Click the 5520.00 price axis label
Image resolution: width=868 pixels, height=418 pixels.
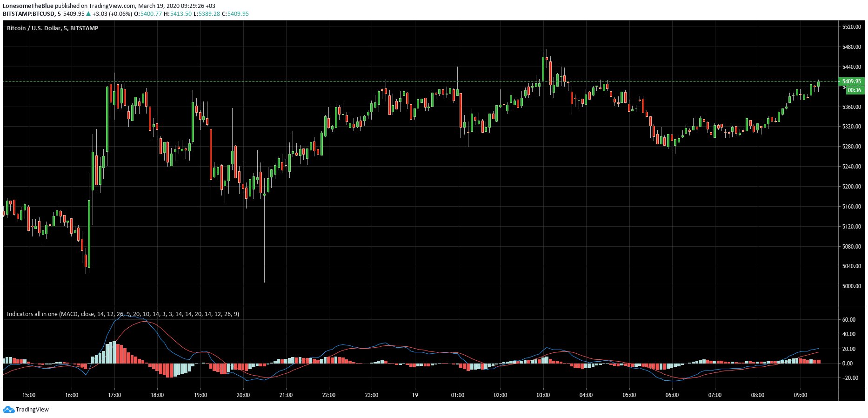coord(852,27)
